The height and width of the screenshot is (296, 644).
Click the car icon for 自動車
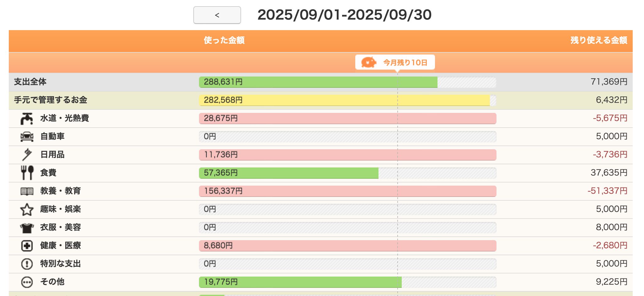[27, 137]
